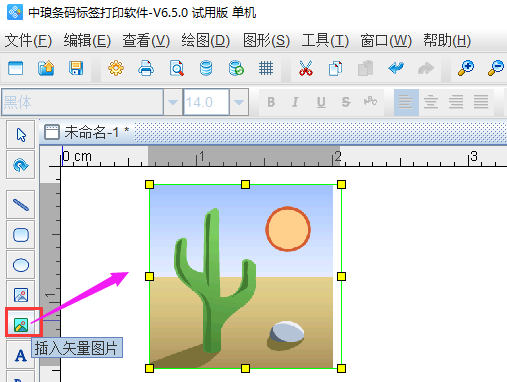This screenshot has width=507, height=382.
Task: Open the 编辑(E) menu
Action: [87, 41]
